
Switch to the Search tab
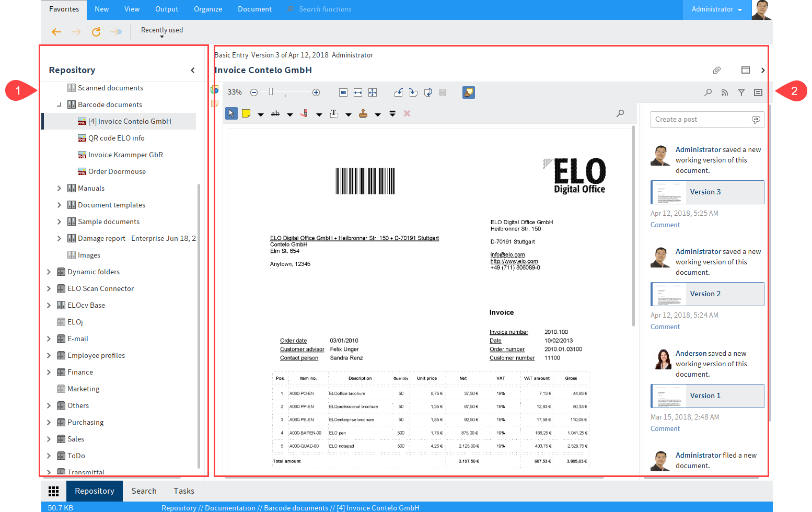[x=144, y=491]
